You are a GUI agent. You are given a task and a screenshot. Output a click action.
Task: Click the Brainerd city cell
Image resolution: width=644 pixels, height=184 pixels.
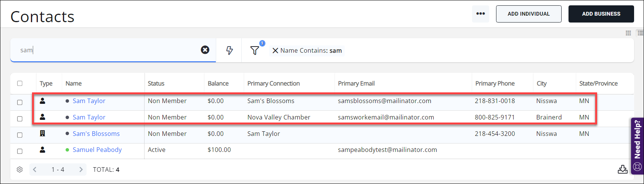coord(549,117)
